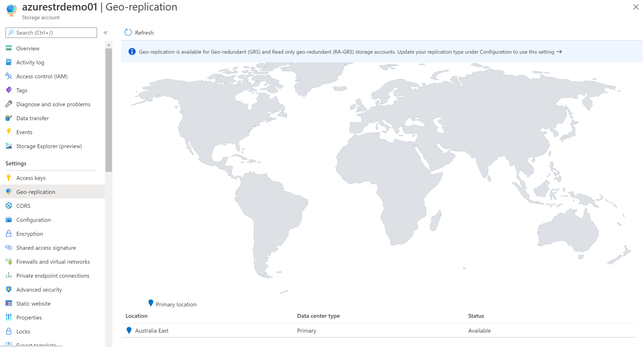644x347 pixels.
Task: Click the Firewalls and virtual networks icon
Action: (x=9, y=262)
